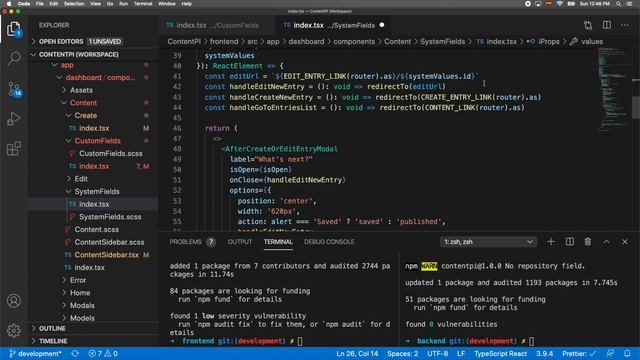Open the Problems panel tab
This screenshot has width=640, height=360.
[x=192, y=242]
